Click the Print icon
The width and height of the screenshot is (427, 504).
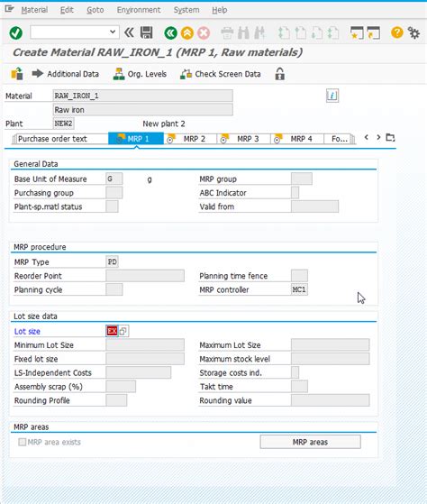[x=227, y=32]
